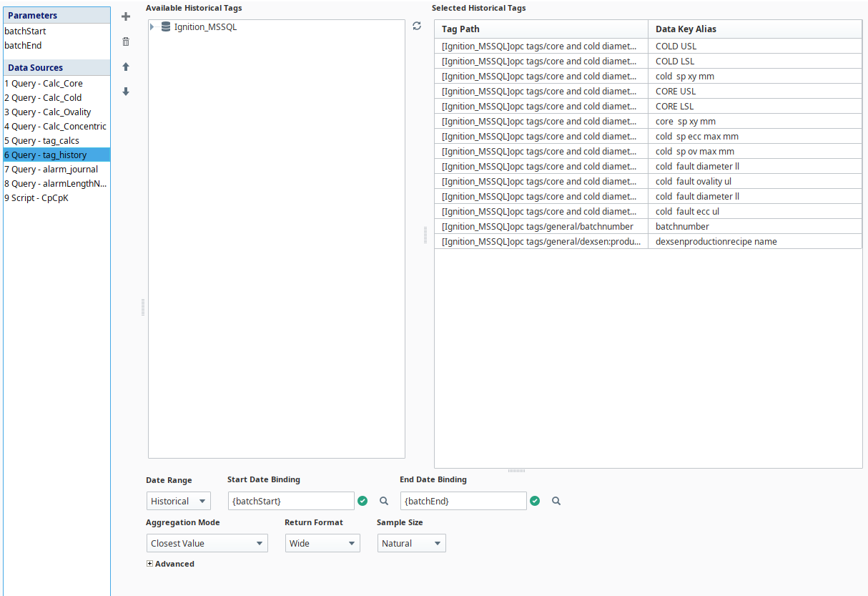Select data source 1 Query - Calc_Core
This screenshot has height=596, width=868.
pos(57,83)
